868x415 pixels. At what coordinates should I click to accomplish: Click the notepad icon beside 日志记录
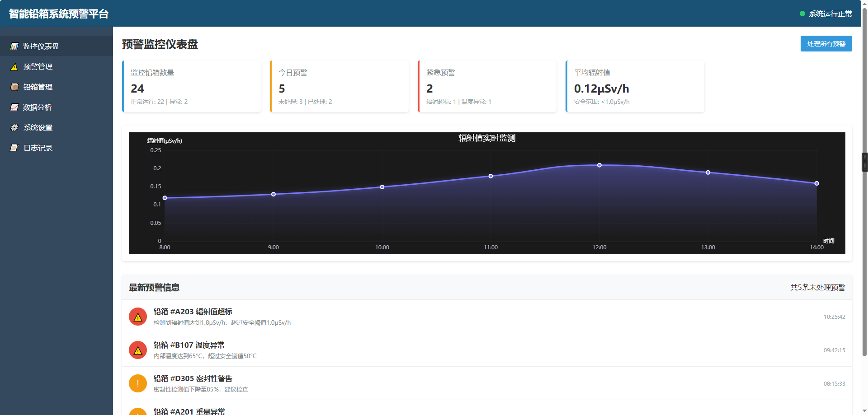click(14, 148)
